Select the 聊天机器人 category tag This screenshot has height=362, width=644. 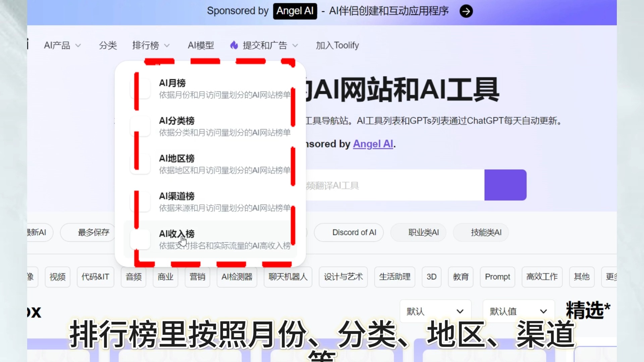coord(288,277)
